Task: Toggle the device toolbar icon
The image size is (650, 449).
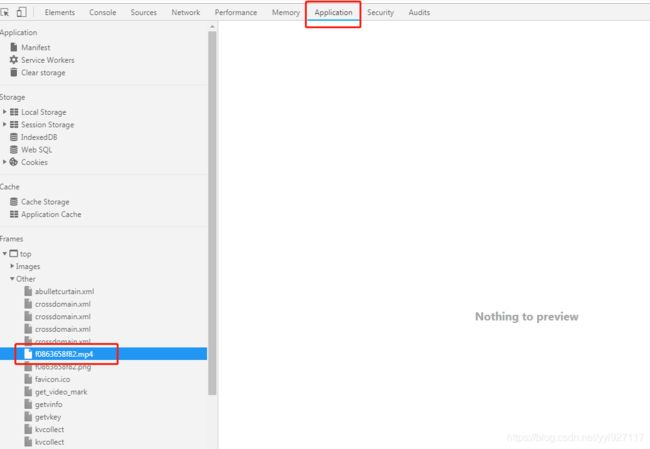Action: 21,12
